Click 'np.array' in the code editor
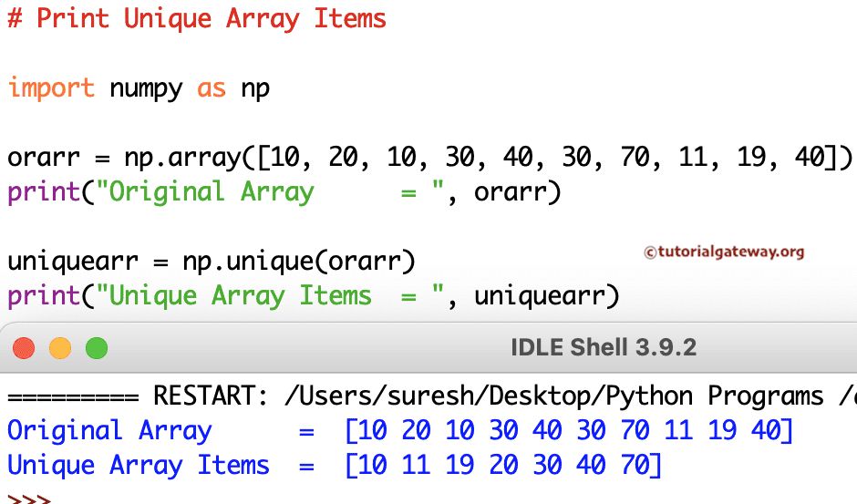The height and width of the screenshot is (504, 857). 182,158
